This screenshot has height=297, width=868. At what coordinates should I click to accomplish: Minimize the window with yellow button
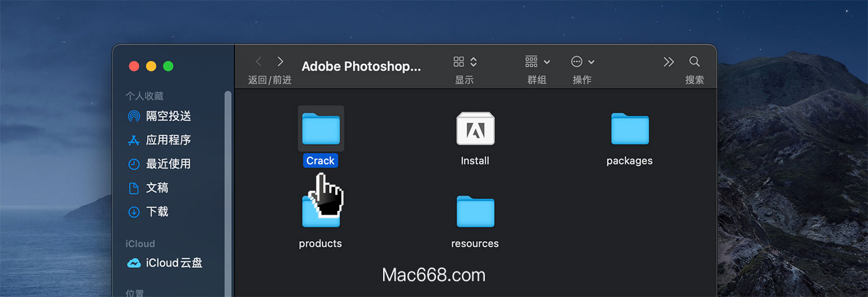click(x=151, y=66)
